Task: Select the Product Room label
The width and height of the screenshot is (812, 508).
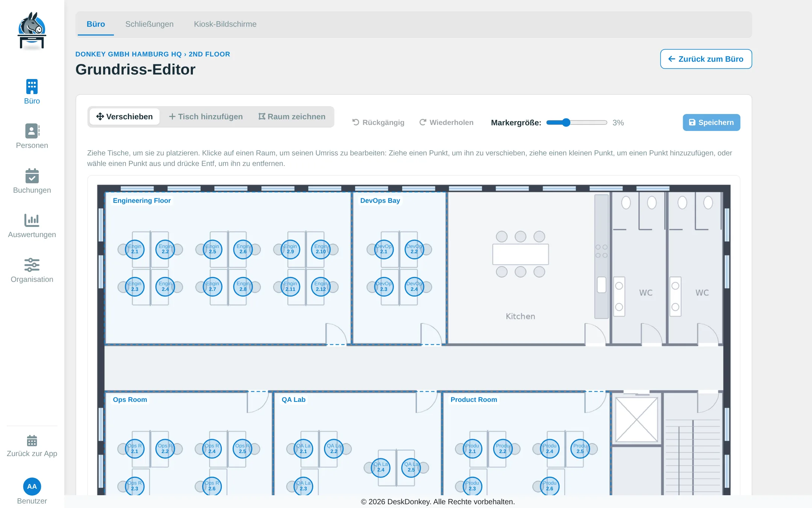Action: pos(474,400)
